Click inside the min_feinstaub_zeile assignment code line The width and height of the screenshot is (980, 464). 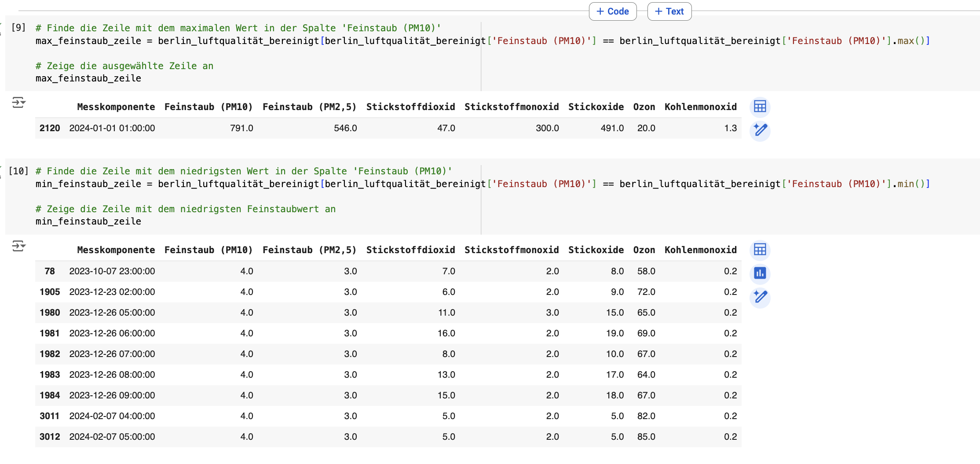point(264,184)
